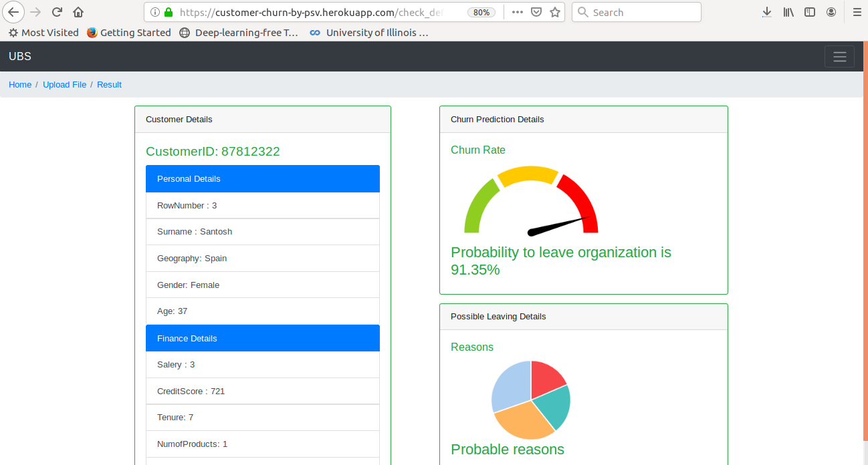Click the yellow segment of the gauge

pyautogui.click(x=528, y=174)
